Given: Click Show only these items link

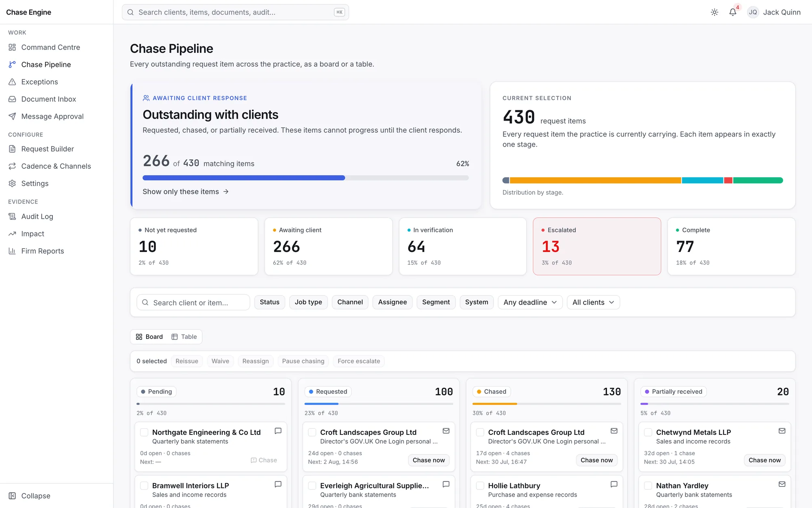Looking at the screenshot, I should coord(186,192).
